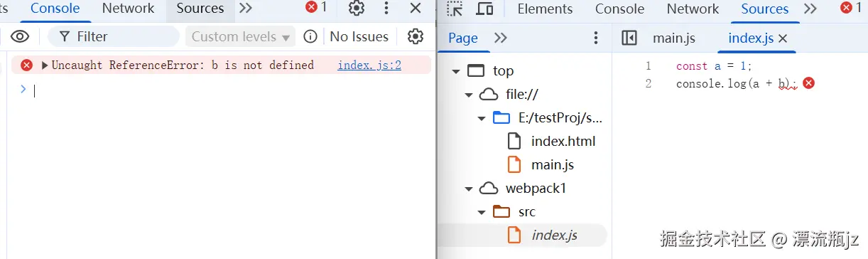The height and width of the screenshot is (259, 868).
Task: Close the left DevTools panel
Action: coord(416,9)
